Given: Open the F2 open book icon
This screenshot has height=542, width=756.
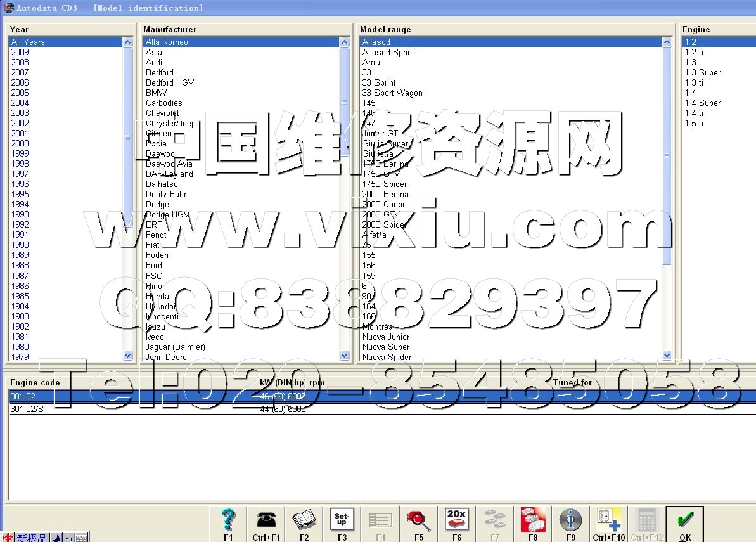Looking at the screenshot, I should [x=304, y=521].
